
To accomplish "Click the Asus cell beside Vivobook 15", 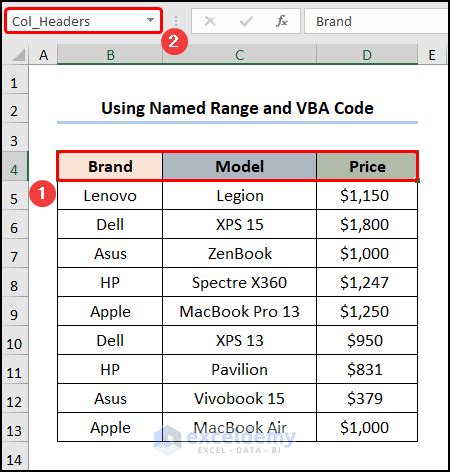I will tap(110, 398).
